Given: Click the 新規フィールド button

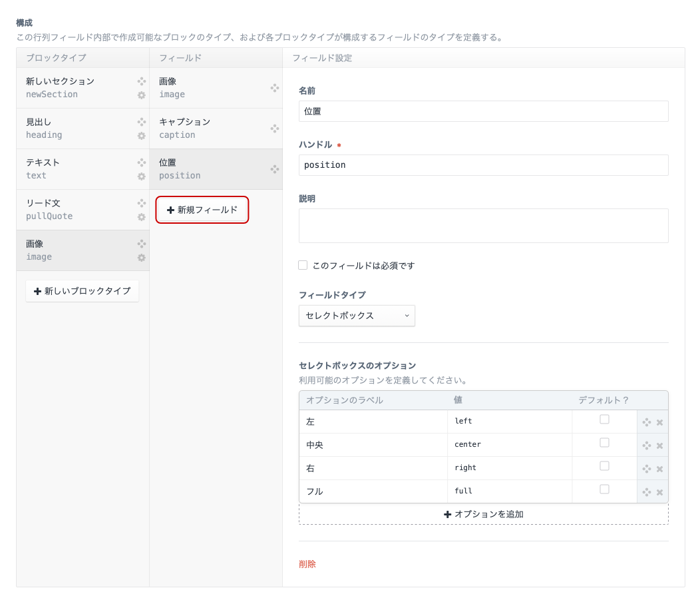Looking at the screenshot, I should [x=202, y=210].
